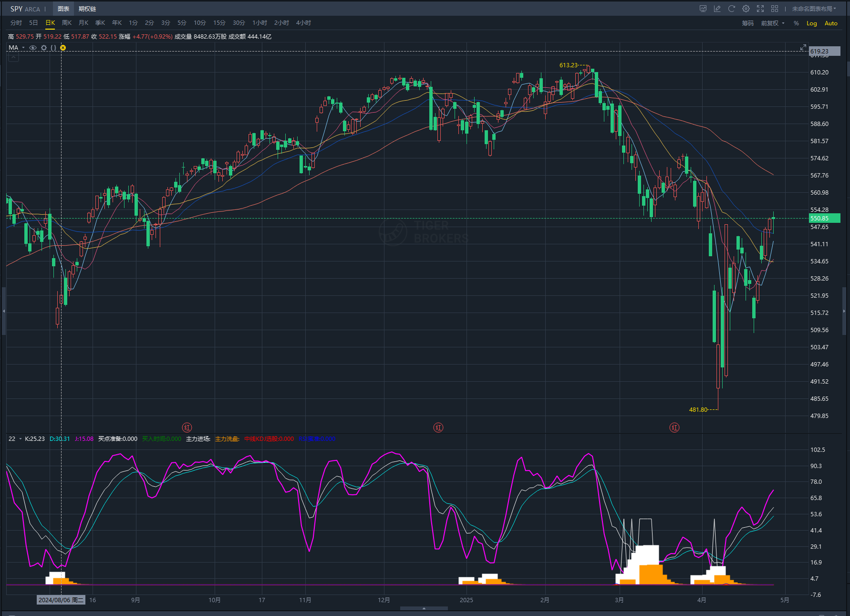This screenshot has height=616, width=850.
Task: Select the 10分 timeframe
Action: coord(200,23)
